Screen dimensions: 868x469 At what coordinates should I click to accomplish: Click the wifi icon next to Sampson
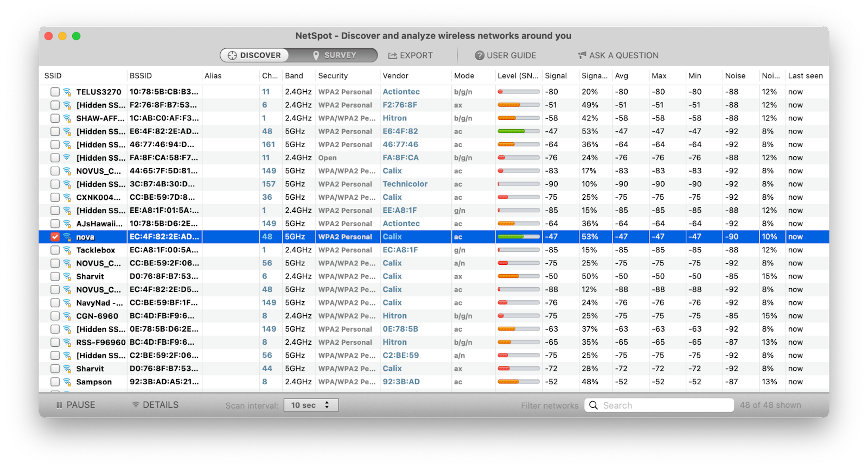(x=67, y=382)
